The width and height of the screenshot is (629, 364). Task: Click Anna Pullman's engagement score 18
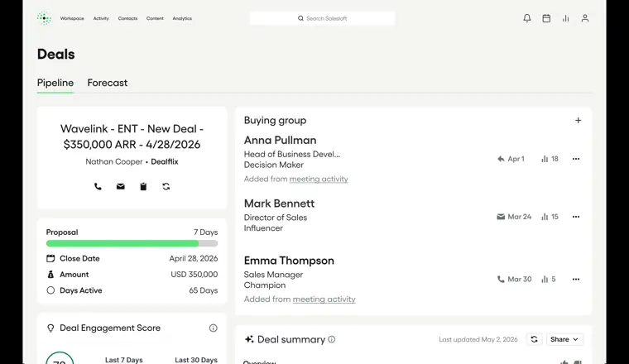click(x=550, y=159)
